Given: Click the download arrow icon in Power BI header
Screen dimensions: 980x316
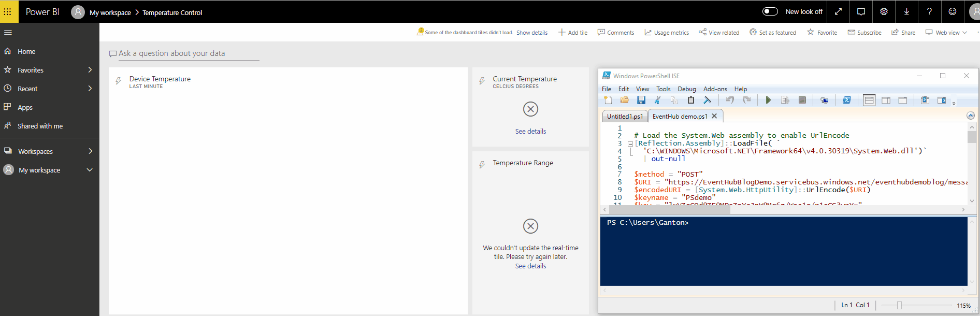Looking at the screenshot, I should 906,11.
